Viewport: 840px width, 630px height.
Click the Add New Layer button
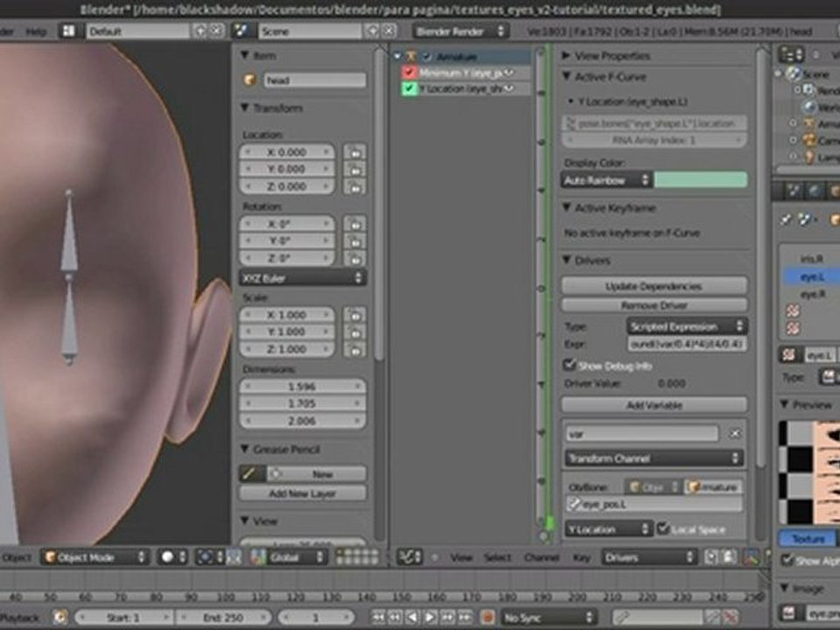point(303,493)
